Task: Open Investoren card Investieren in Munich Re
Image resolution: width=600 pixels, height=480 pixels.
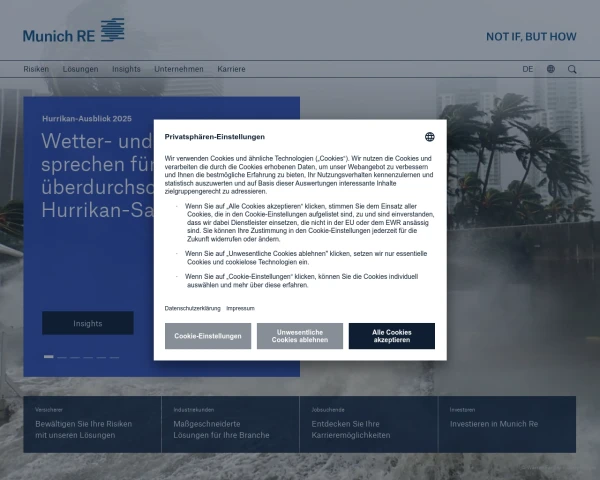Action: (507, 424)
